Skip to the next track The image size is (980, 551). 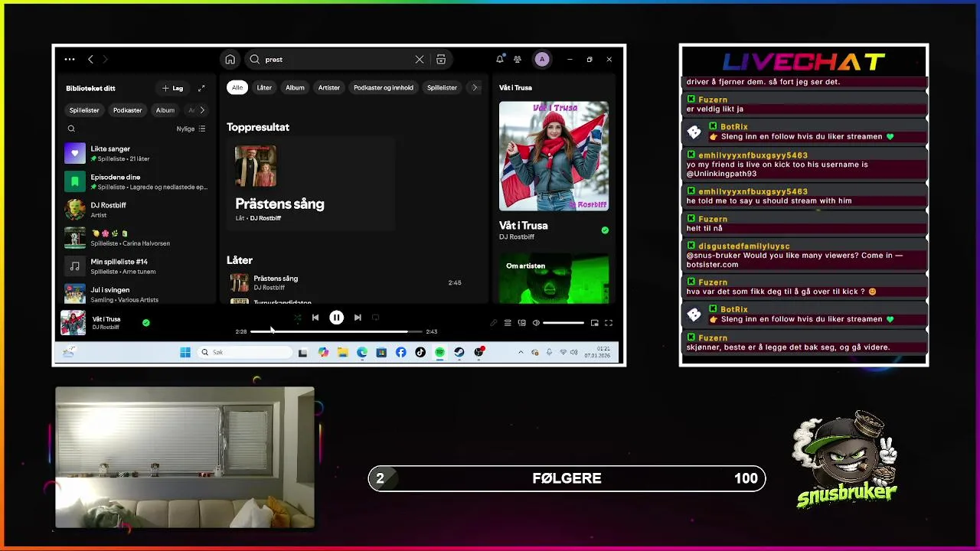(358, 318)
